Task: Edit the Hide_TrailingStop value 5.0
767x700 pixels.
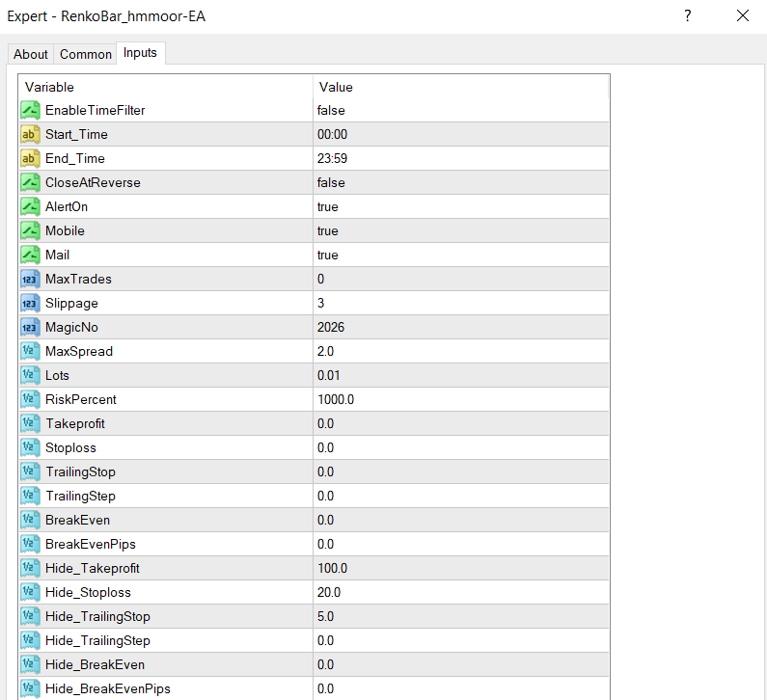Action: tap(461, 616)
